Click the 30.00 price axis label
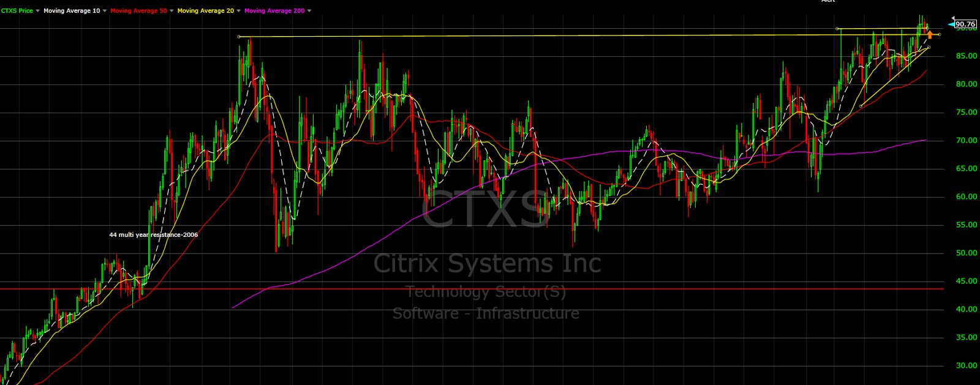980x385 pixels. tap(967, 366)
